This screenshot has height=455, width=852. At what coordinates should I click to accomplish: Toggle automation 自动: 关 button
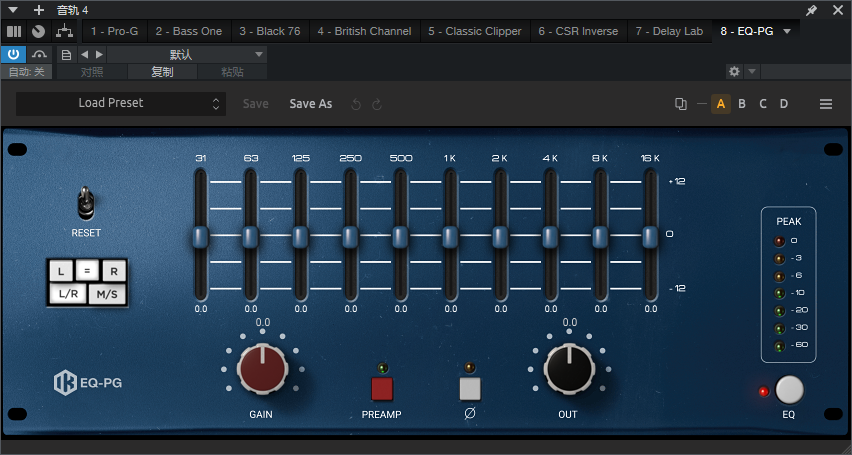pyautogui.click(x=27, y=72)
